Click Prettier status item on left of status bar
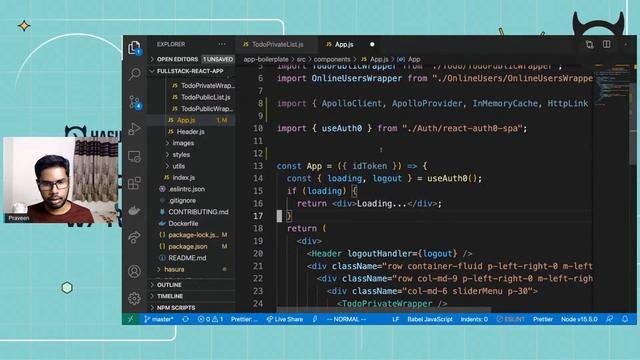The width and height of the screenshot is (640, 360). [244, 319]
